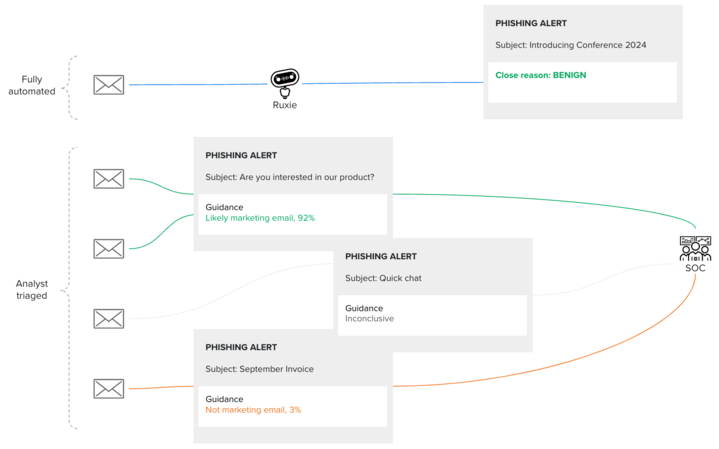Select the 'Inconclusive' guidance text
Viewport: 719px width, 449px height.
(369, 319)
